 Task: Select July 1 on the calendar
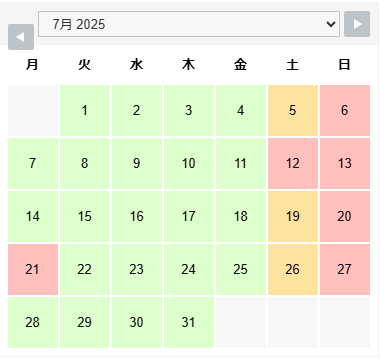tap(85, 110)
